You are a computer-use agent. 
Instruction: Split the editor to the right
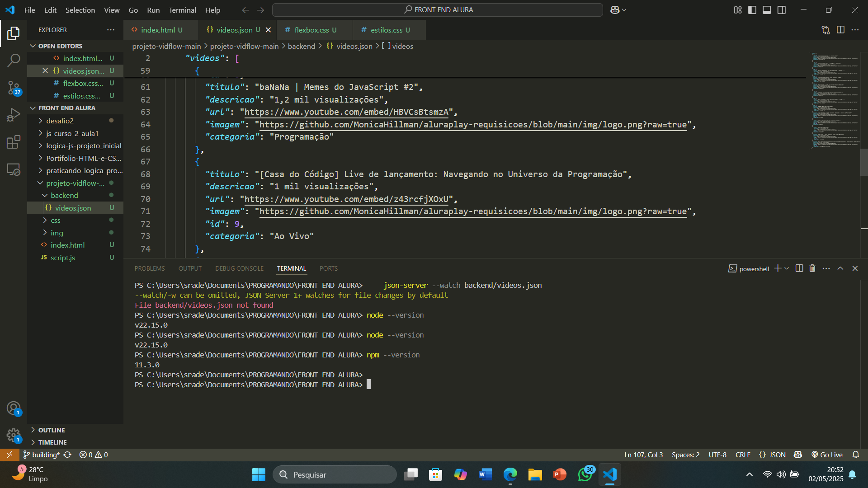840,30
